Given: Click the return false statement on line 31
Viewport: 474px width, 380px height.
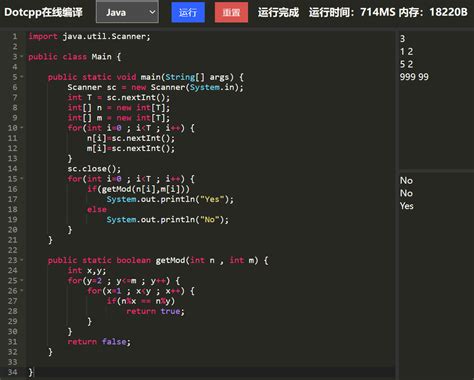Looking at the screenshot, I should pos(99,342).
